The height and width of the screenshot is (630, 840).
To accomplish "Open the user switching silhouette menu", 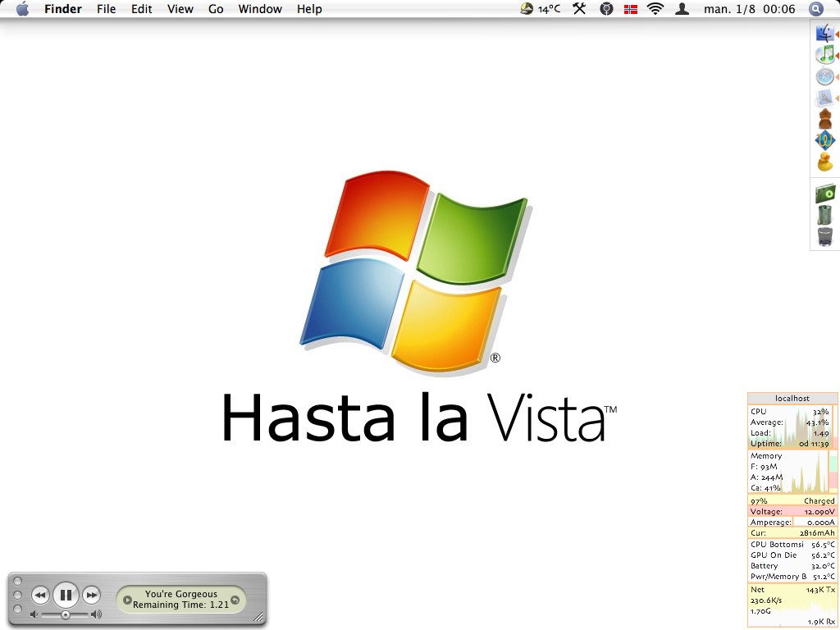I will tap(682, 8).
